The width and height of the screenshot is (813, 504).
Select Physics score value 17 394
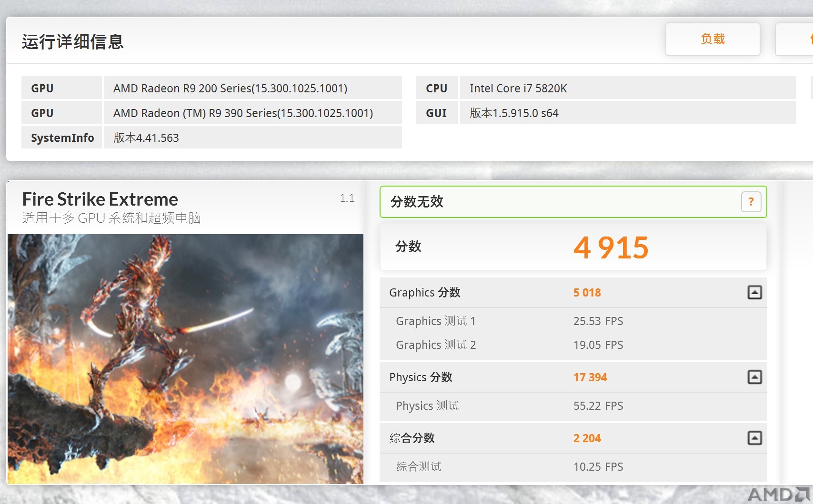click(x=590, y=377)
